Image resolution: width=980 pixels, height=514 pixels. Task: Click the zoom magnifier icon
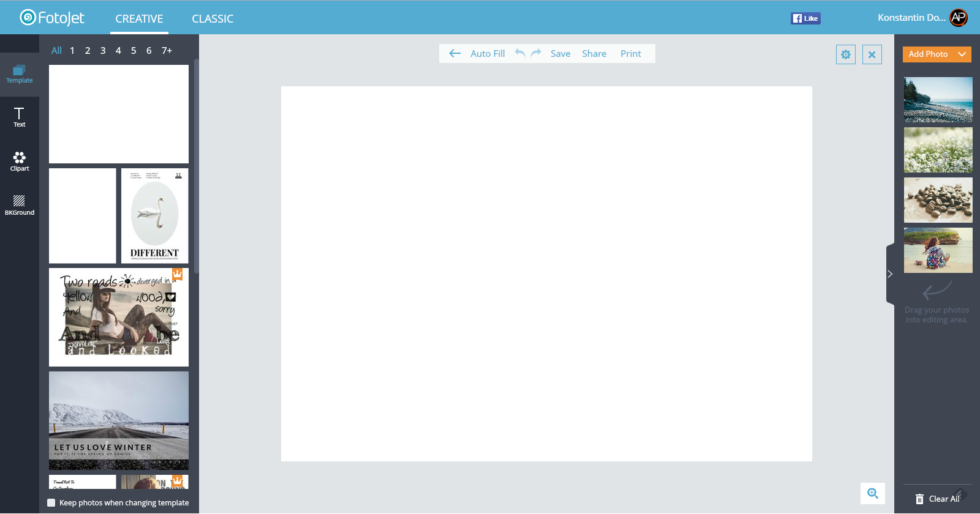(873, 493)
